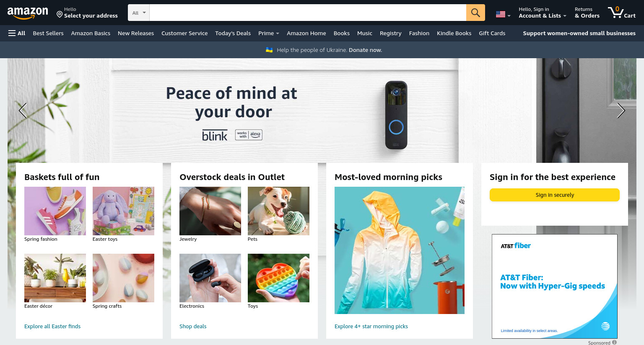644x345 pixels.
Task: Open the shopping cart icon
Action: click(x=622, y=13)
